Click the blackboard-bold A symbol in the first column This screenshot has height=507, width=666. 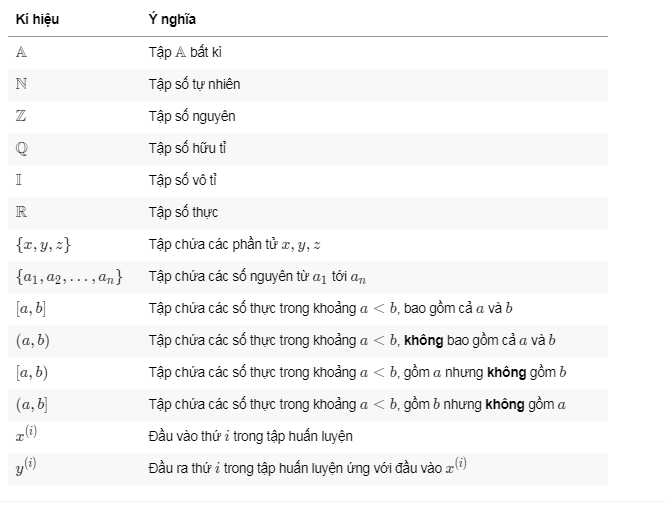[x=22, y=52]
